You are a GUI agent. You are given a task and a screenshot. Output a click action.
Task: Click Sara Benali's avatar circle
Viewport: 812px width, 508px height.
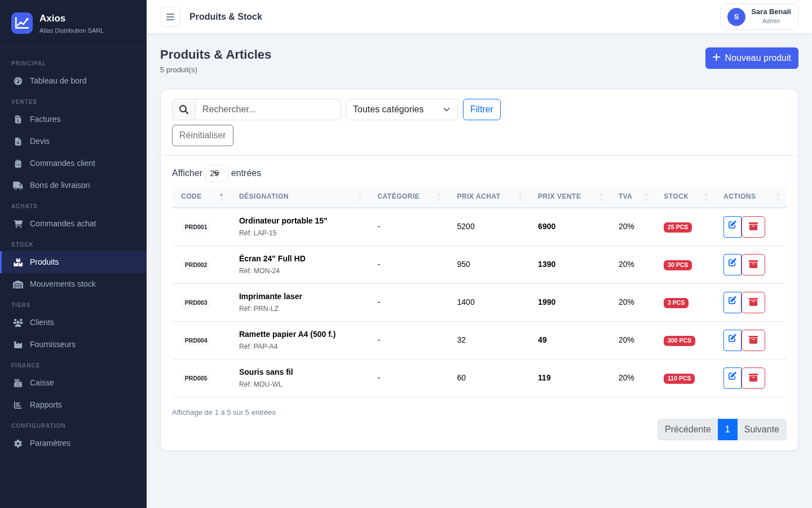point(736,17)
